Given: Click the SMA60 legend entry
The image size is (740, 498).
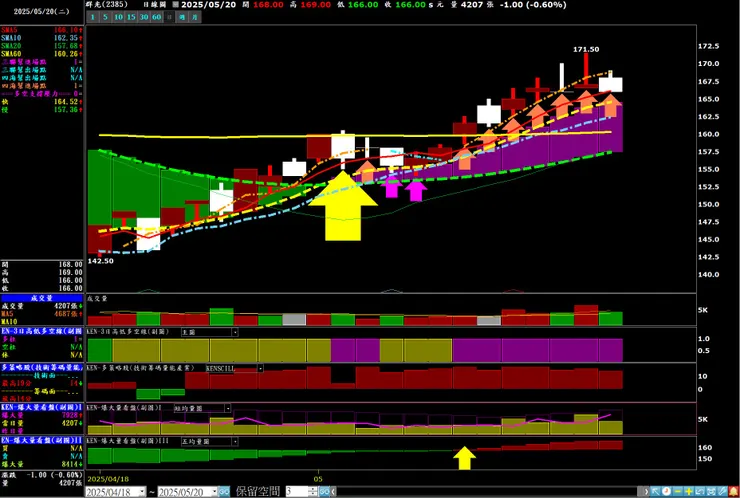Looking at the screenshot, I should point(42,54).
